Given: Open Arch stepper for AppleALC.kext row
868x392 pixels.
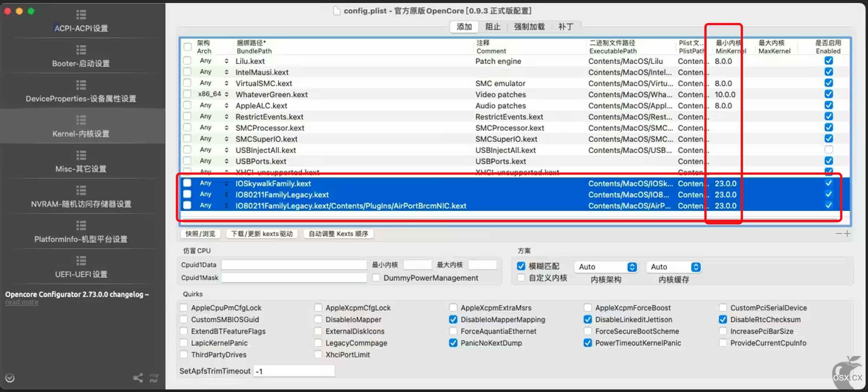Looking at the screenshot, I should (x=227, y=105).
